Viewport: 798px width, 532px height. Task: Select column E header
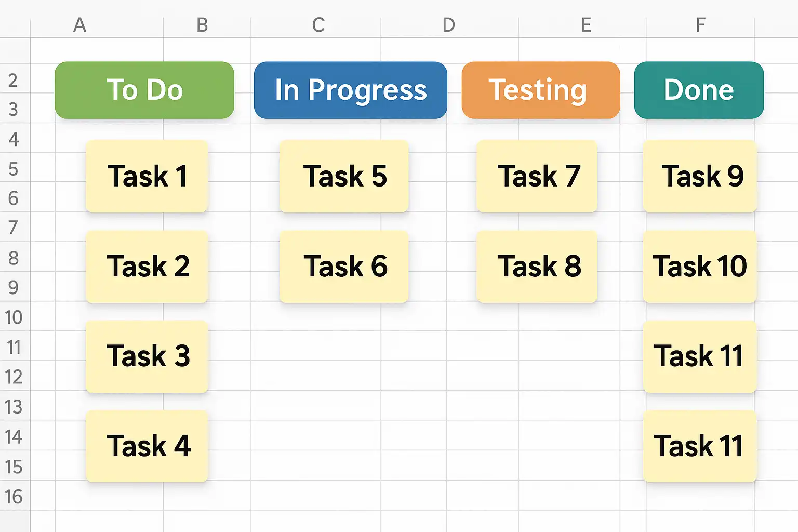click(x=586, y=25)
